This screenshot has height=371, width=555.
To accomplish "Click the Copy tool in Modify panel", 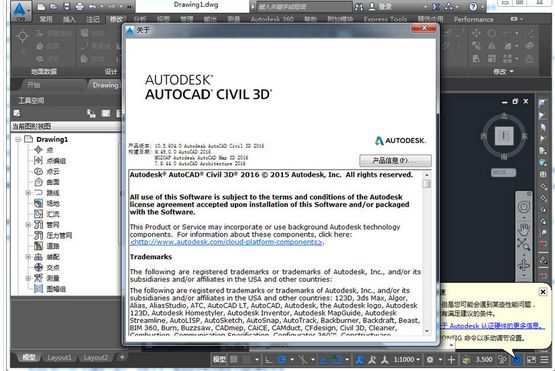I will pyautogui.click(x=476, y=46).
